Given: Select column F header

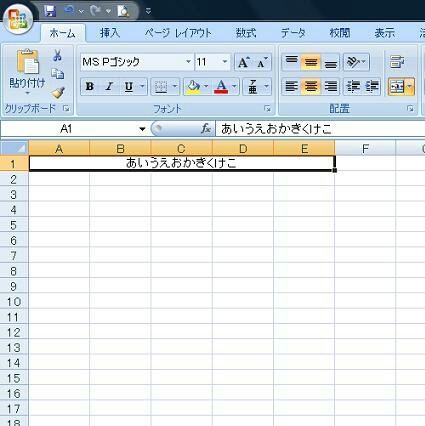Looking at the screenshot, I should (x=365, y=148).
